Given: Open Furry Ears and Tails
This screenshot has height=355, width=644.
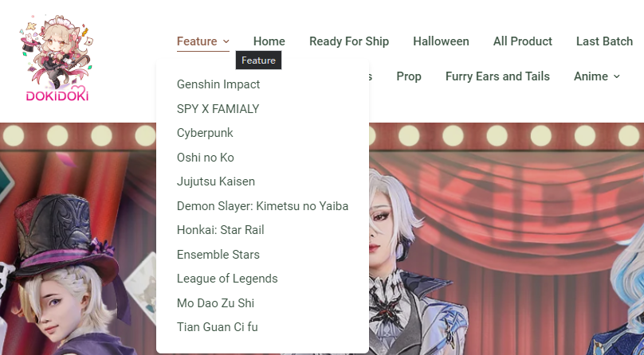Looking at the screenshot, I should (497, 76).
